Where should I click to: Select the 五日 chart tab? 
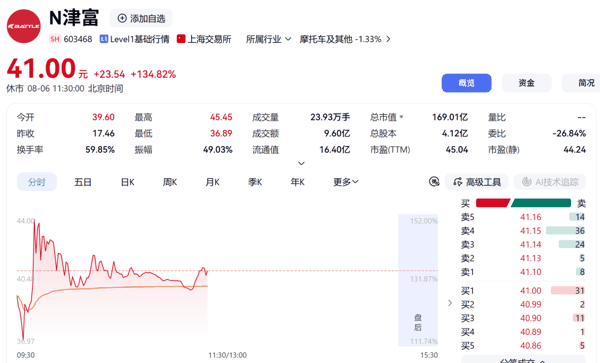83,182
